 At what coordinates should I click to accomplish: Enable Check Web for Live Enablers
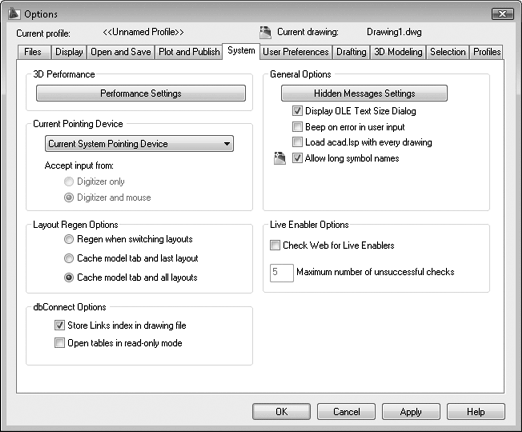[x=275, y=245]
